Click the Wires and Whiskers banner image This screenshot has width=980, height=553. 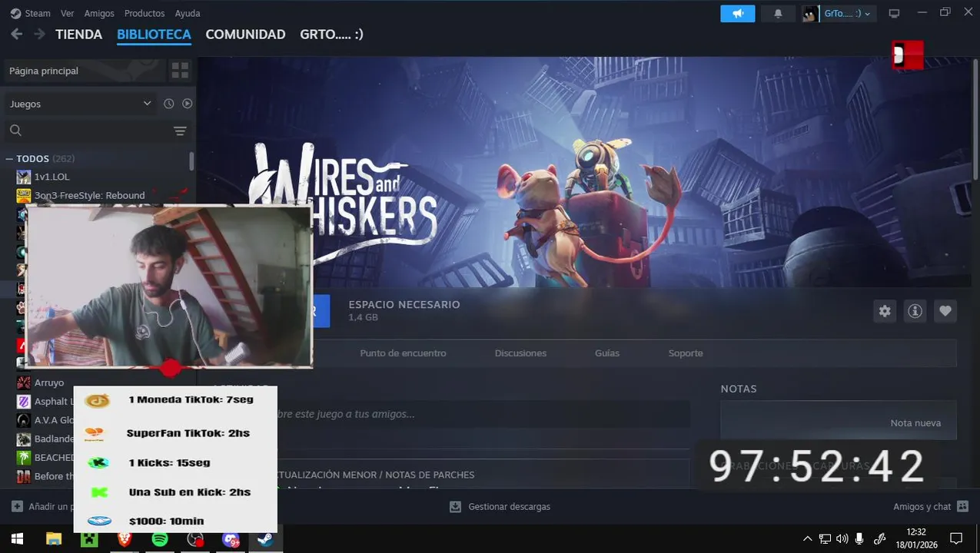pyautogui.click(x=584, y=172)
